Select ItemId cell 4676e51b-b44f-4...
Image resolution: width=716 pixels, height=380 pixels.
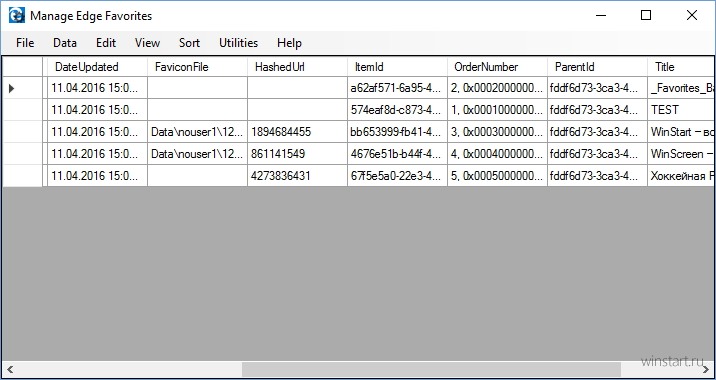pyautogui.click(x=398, y=154)
